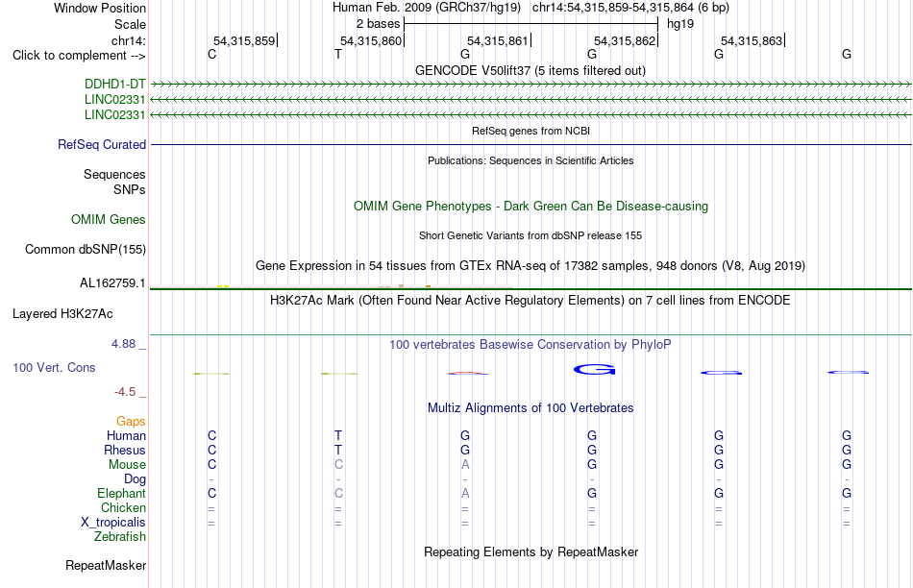Click the OMIM Genes track label
The height and width of the screenshot is (588, 913).
pos(109,219)
